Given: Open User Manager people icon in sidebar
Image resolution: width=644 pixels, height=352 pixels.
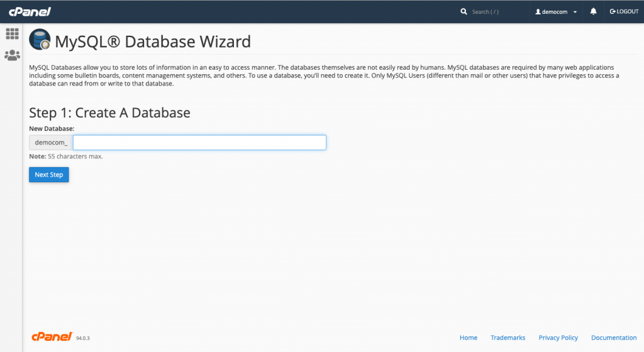Looking at the screenshot, I should click(x=12, y=55).
